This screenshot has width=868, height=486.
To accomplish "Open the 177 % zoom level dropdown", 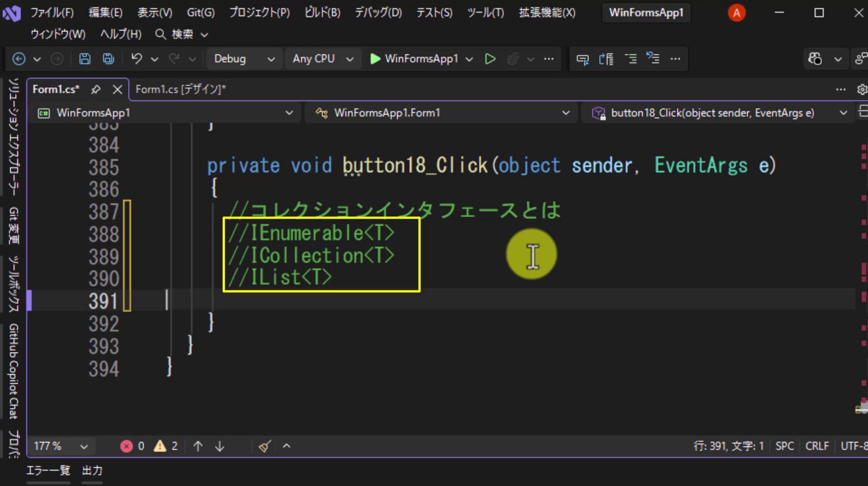I will (x=61, y=446).
